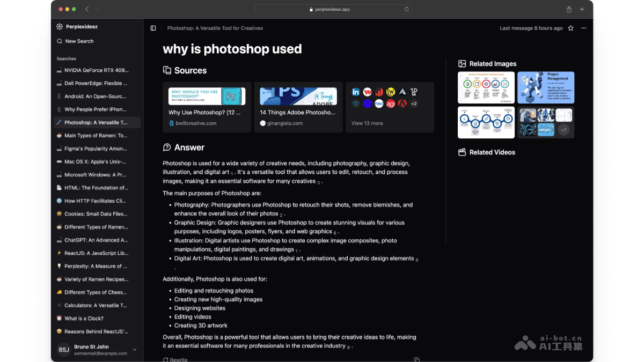Select the NVIDIA GeForce RTX search
The height and width of the screenshot is (362, 644).
(96, 70)
